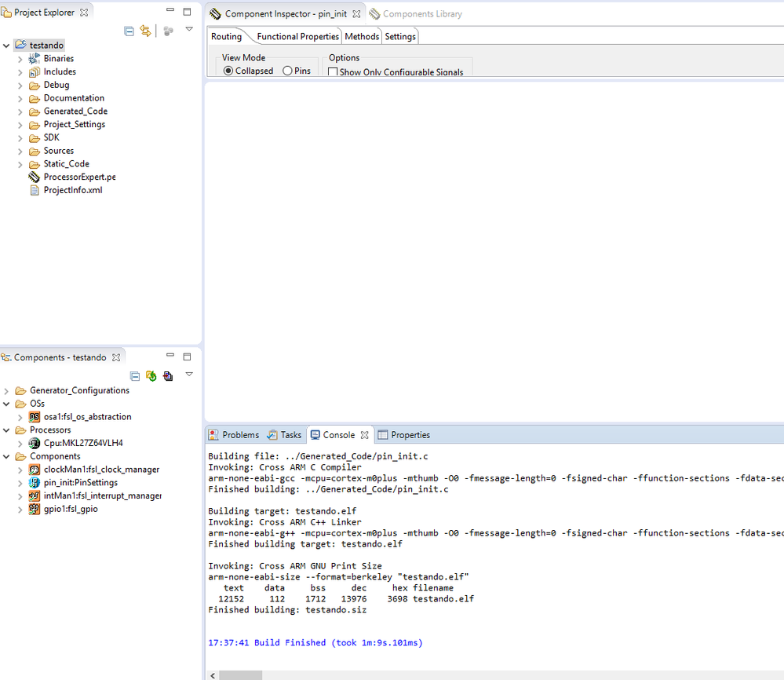Select the Binaries node icon
The image size is (784, 680).
pyautogui.click(x=34, y=59)
